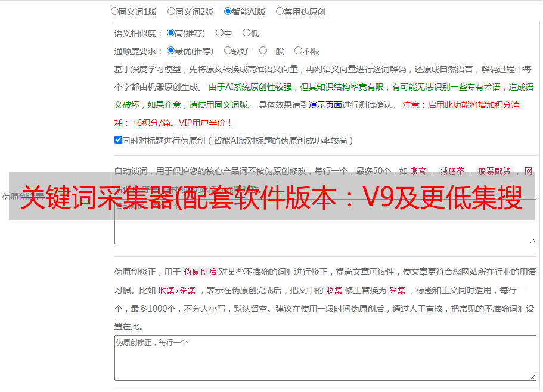
Task: Set 通顺度要求 to 最优(推荐)
Action: pos(170,51)
